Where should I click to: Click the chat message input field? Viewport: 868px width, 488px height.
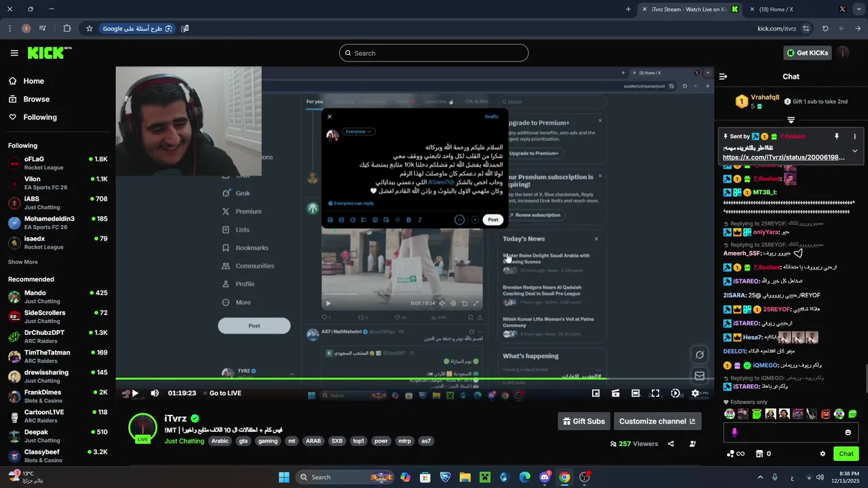click(x=790, y=432)
